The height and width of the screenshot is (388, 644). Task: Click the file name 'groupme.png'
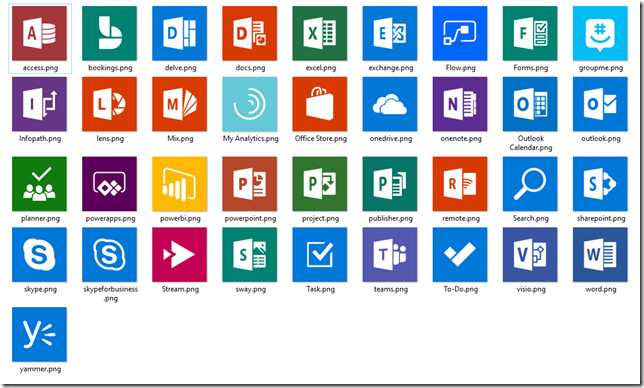click(601, 68)
